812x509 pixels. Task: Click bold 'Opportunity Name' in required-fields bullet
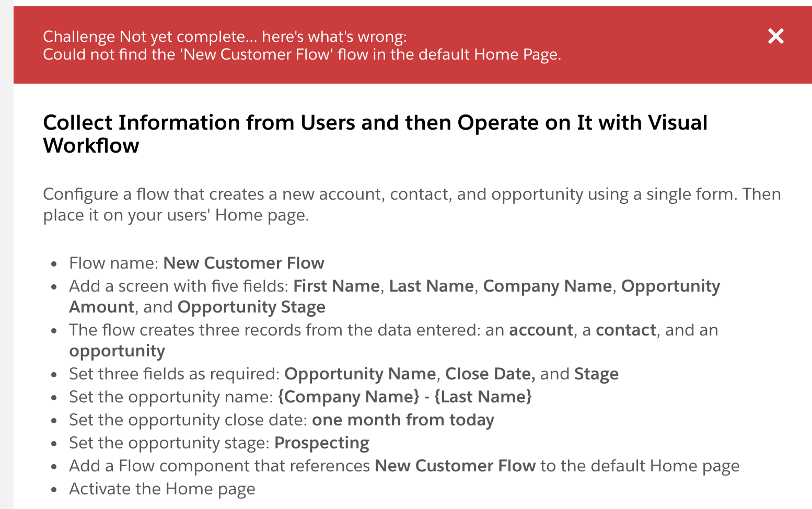click(360, 374)
